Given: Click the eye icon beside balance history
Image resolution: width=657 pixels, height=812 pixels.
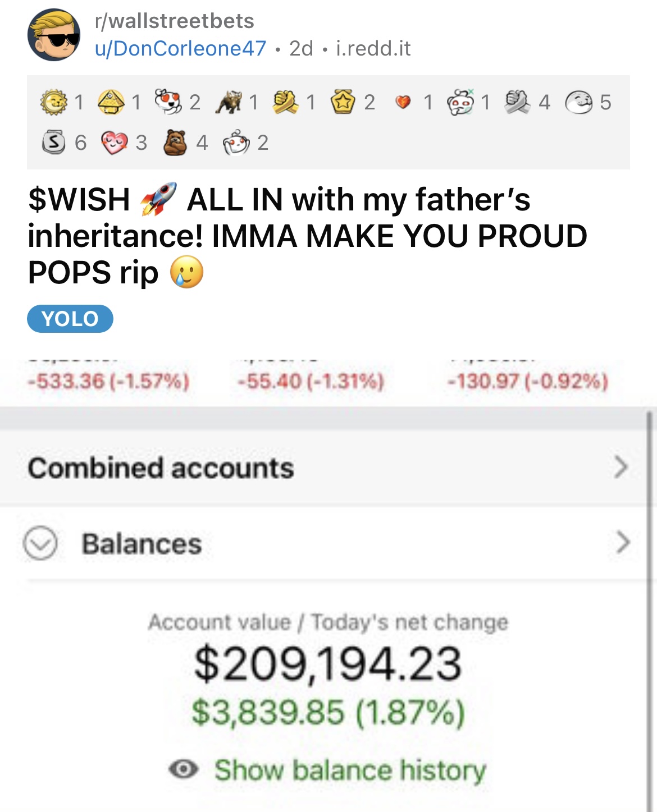Looking at the screenshot, I should pyautogui.click(x=184, y=769).
